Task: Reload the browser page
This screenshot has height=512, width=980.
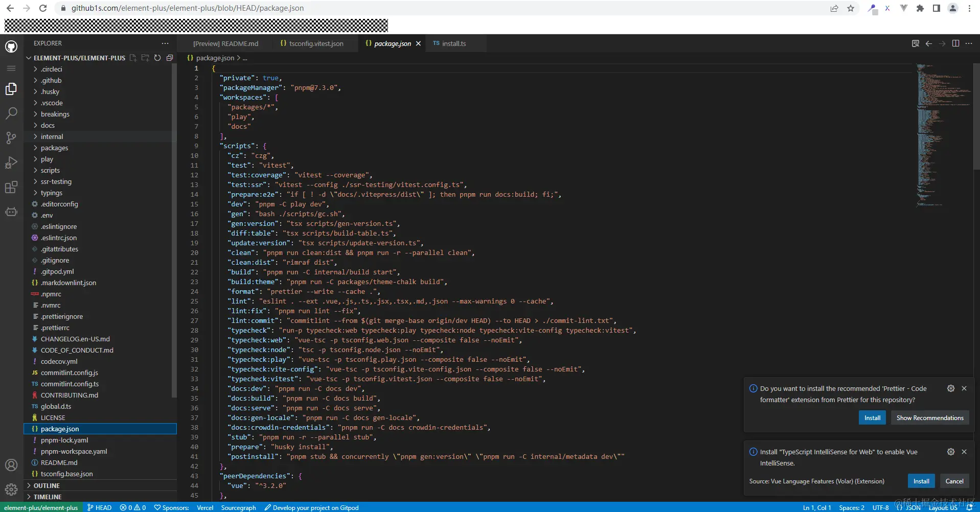Action: (43, 8)
